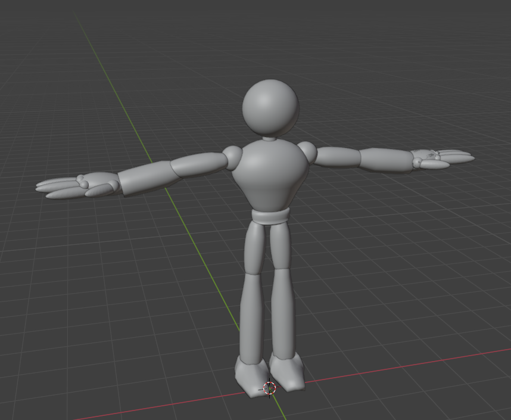This screenshot has height=420, width=511.
Task: Select the hand farthest from the green axis
Action: (x=443, y=158)
